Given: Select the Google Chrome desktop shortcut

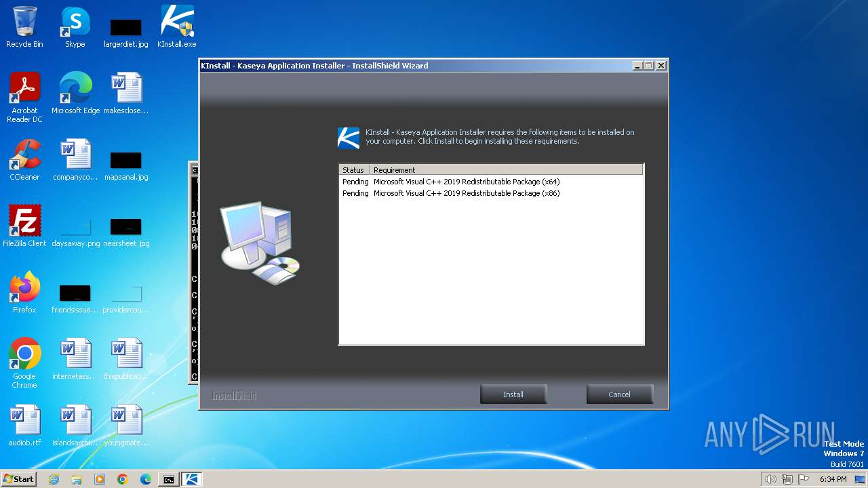Looking at the screenshot, I should pyautogui.click(x=24, y=363).
